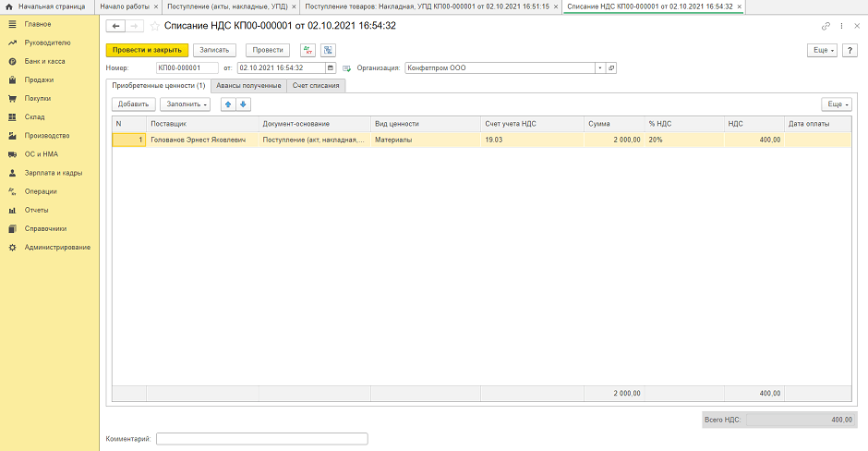Open the organization field open-form icon
This screenshot has width=868, height=451.
611,67
